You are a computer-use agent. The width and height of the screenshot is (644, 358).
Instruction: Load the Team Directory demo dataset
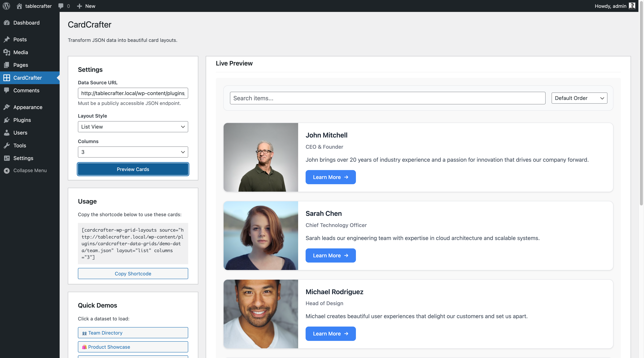pyautogui.click(x=133, y=333)
